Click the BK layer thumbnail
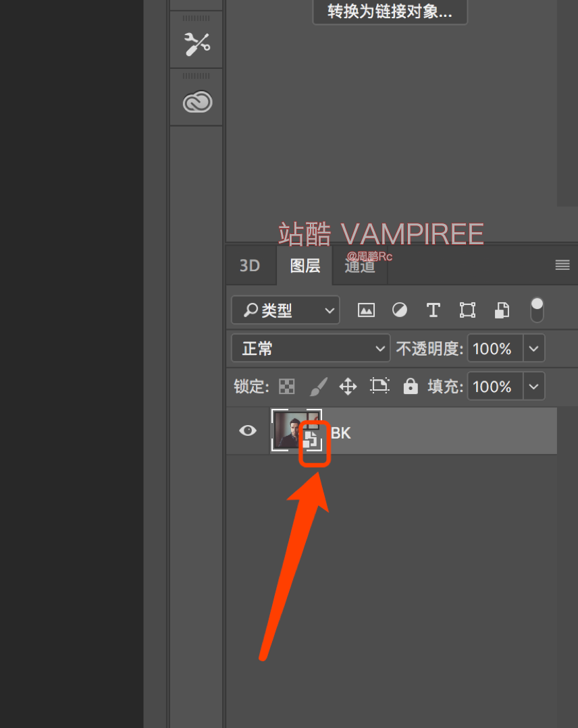This screenshot has width=578, height=728. (296, 430)
